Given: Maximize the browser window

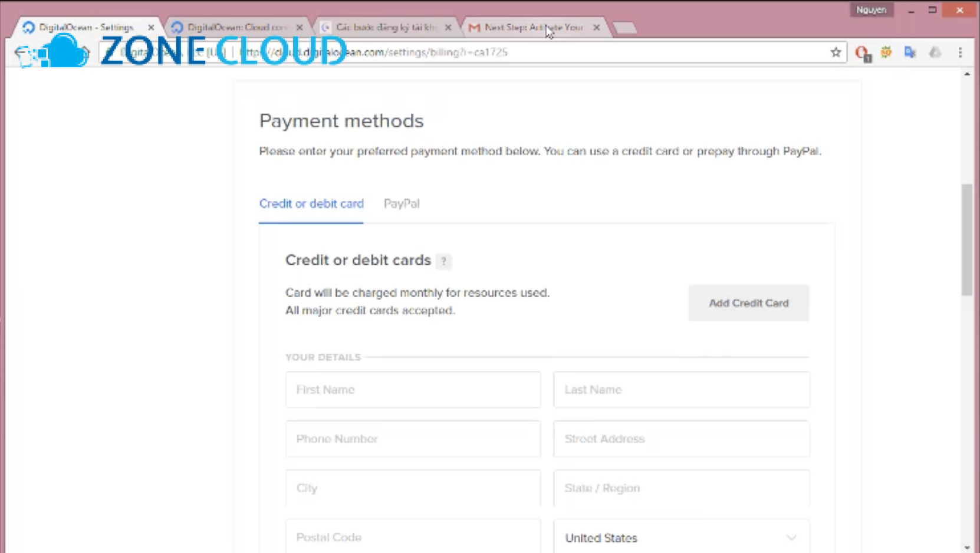Looking at the screenshot, I should [x=932, y=10].
